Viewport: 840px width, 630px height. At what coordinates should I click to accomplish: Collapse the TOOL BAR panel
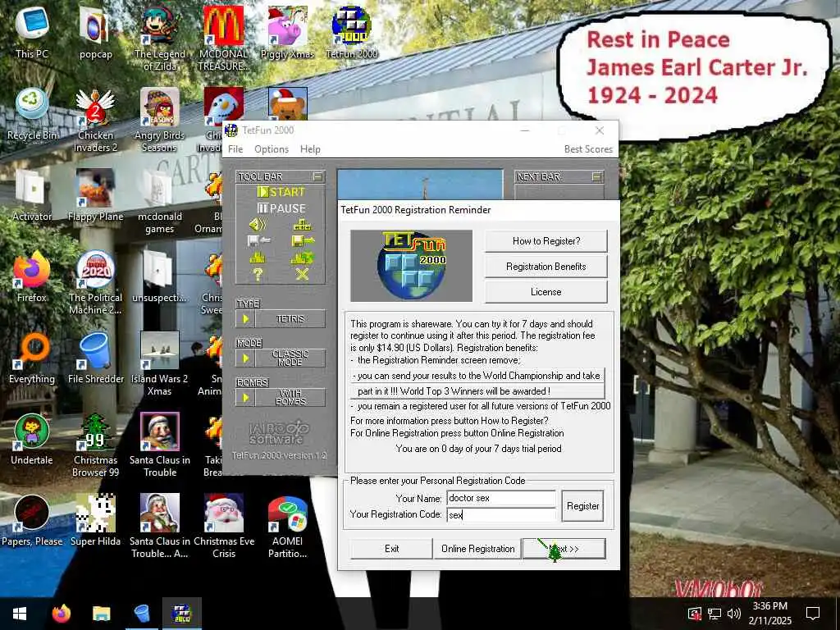317,176
